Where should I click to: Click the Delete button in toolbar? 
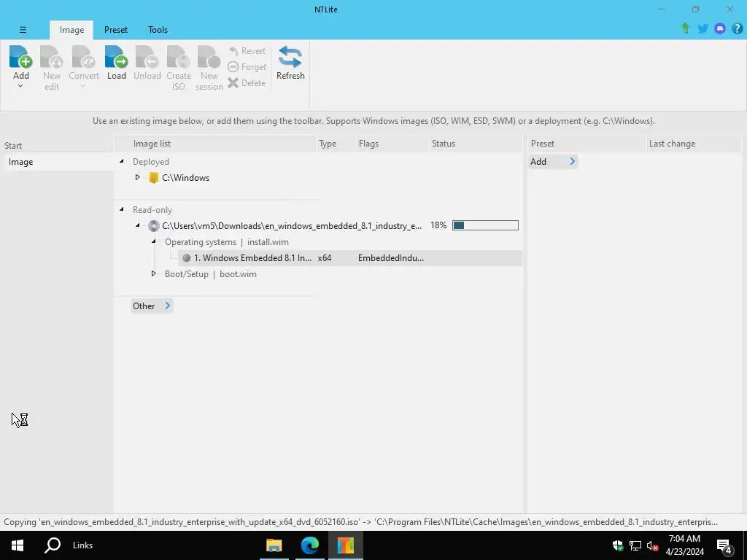[x=247, y=83]
